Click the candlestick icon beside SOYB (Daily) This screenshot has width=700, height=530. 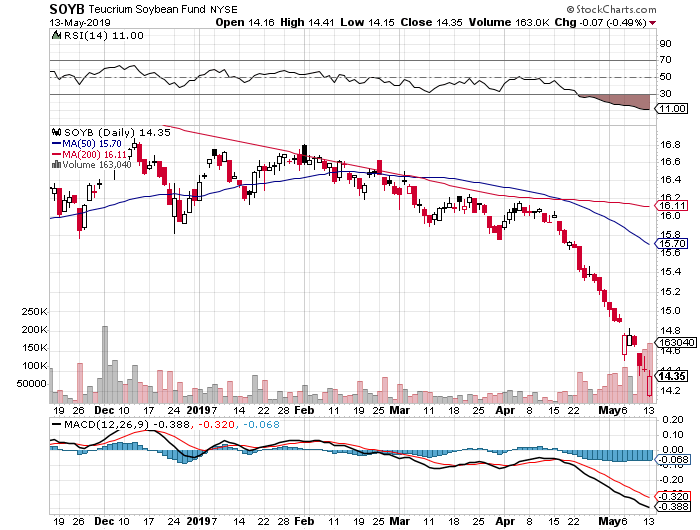56,132
